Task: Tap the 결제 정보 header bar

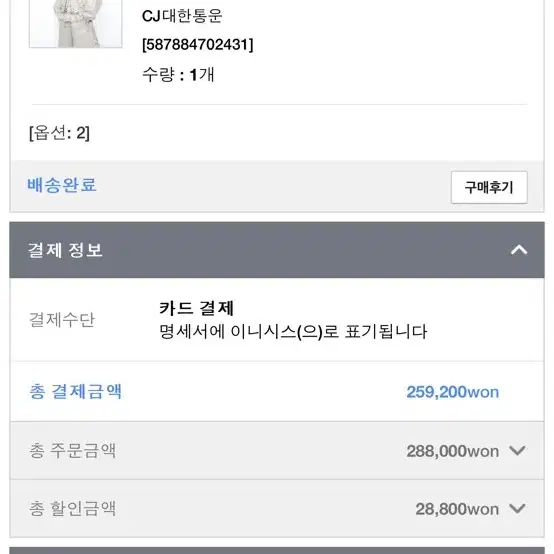Action: [x=277, y=250]
